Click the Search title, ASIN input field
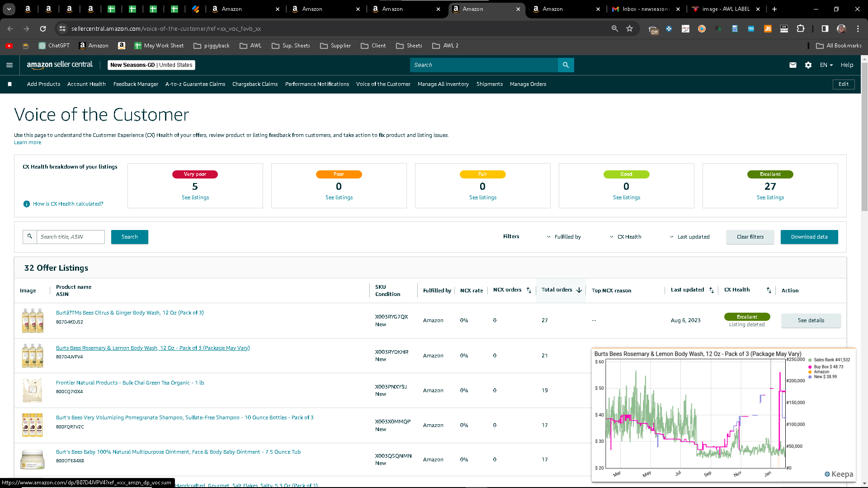Screen dimensions: 868x488 click(x=71, y=237)
